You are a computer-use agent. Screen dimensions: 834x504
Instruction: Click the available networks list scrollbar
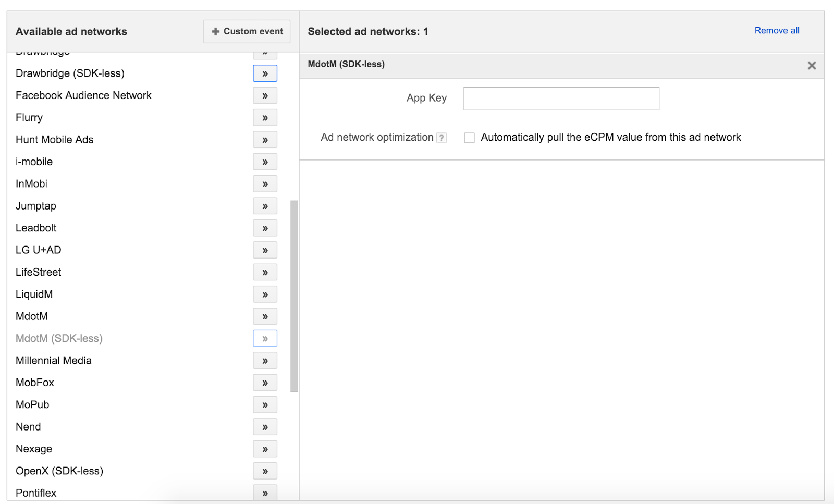pyautogui.click(x=294, y=296)
